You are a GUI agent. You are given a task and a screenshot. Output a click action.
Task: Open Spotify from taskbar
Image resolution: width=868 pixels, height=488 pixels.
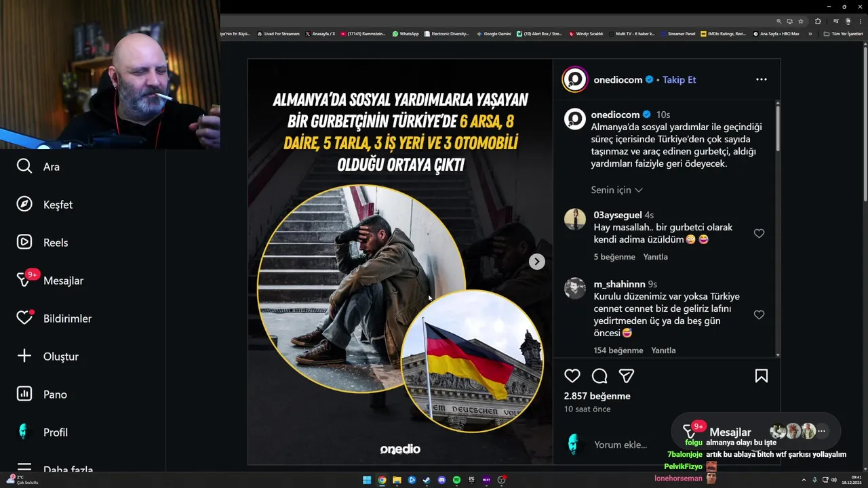pos(456,480)
